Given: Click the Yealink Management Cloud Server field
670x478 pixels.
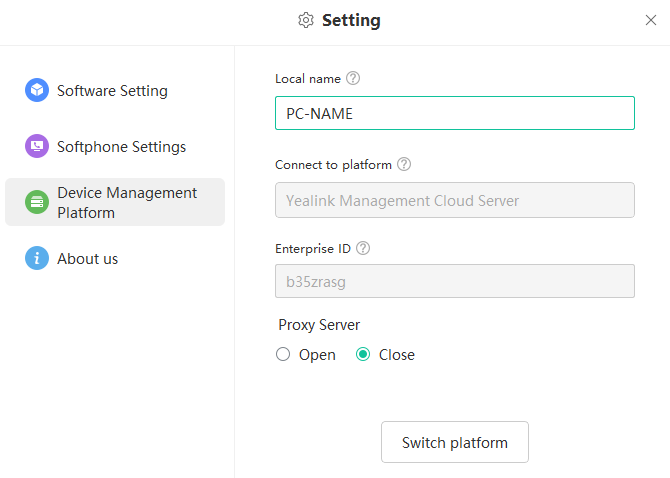Looking at the screenshot, I should [455, 200].
